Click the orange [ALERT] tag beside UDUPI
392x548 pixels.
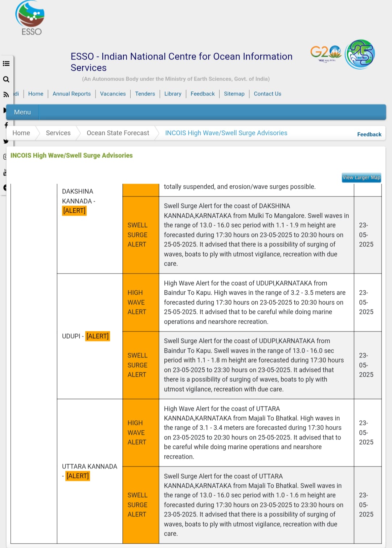(x=98, y=336)
